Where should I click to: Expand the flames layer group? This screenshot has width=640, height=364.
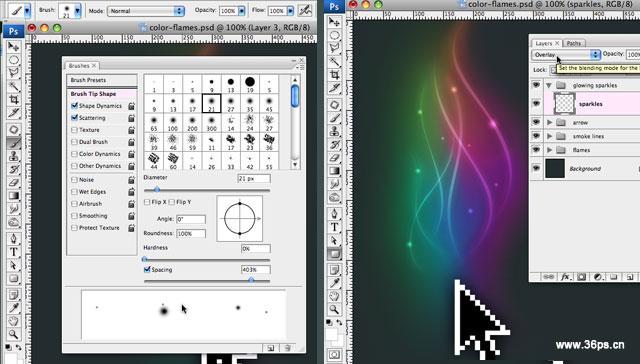point(549,150)
